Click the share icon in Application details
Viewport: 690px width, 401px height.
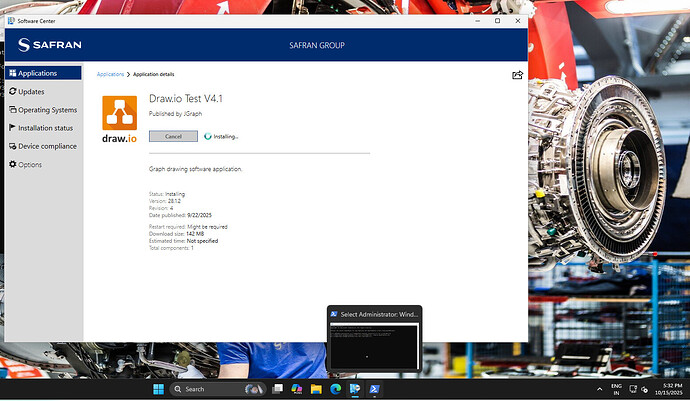(x=518, y=75)
